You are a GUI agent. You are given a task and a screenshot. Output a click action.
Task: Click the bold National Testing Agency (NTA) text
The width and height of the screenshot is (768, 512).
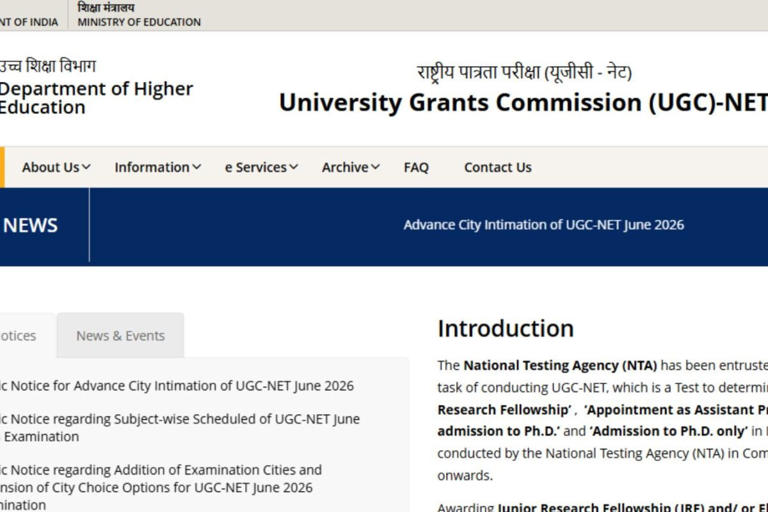click(560, 366)
